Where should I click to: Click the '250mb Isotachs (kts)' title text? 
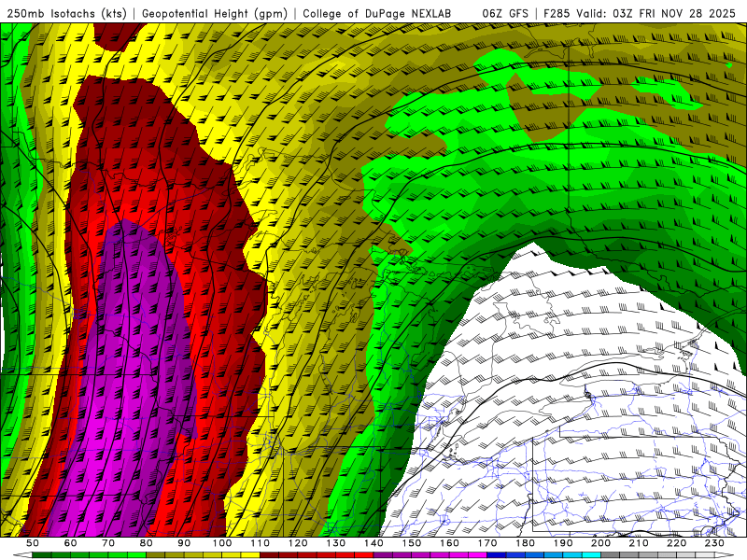tap(67, 14)
